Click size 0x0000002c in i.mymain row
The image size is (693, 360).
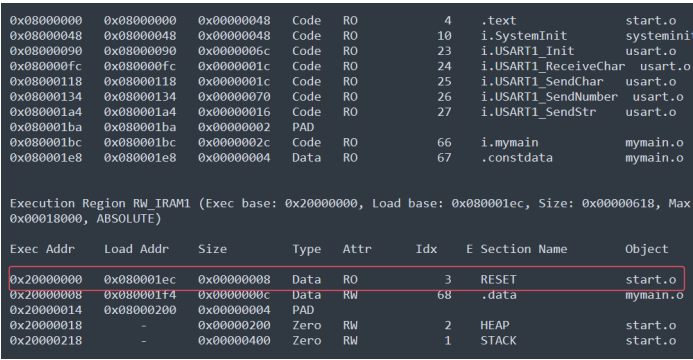pos(234,143)
